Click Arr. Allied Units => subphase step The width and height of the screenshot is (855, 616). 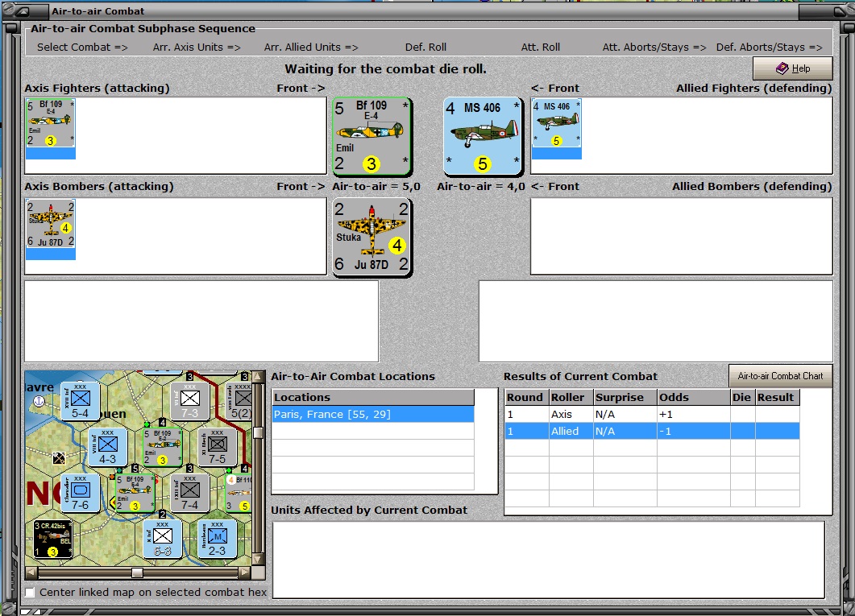coord(311,47)
